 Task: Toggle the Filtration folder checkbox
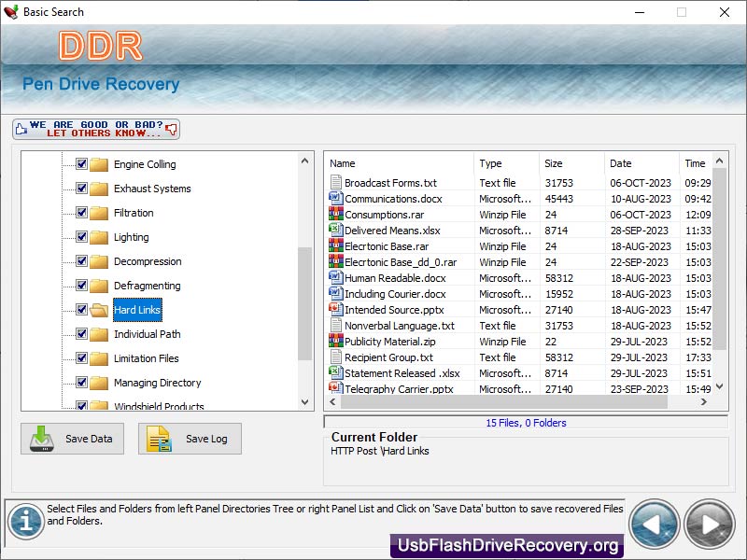(x=81, y=213)
